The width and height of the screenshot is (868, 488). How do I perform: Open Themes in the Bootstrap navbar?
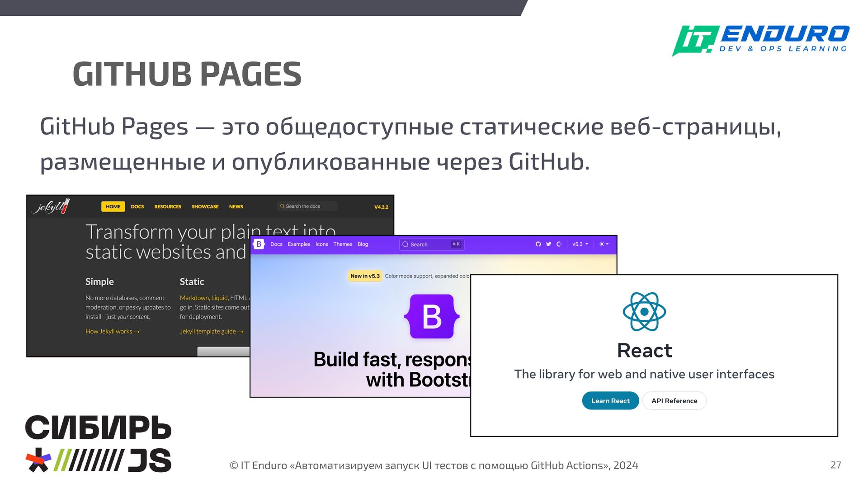343,244
